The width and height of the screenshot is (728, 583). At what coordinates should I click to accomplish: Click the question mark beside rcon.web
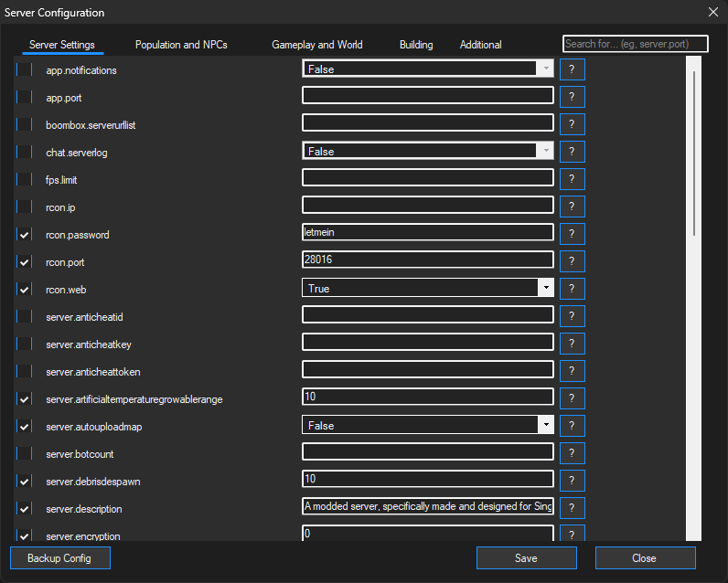[572, 289]
